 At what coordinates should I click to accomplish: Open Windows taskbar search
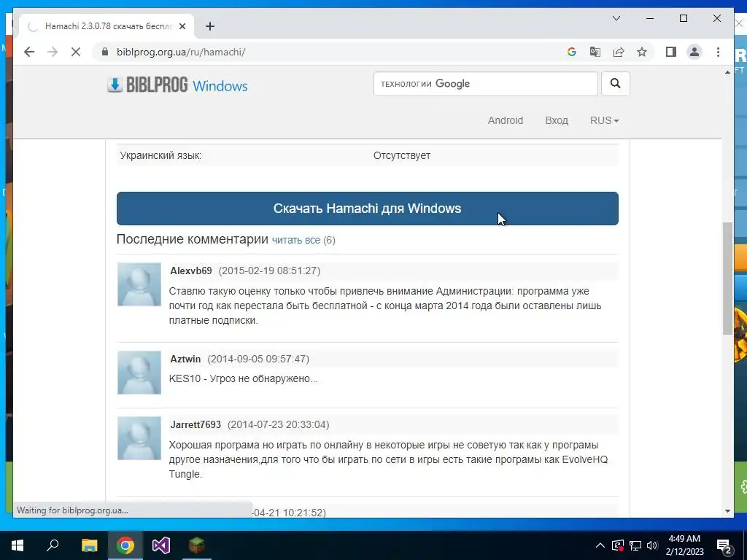tap(53, 545)
